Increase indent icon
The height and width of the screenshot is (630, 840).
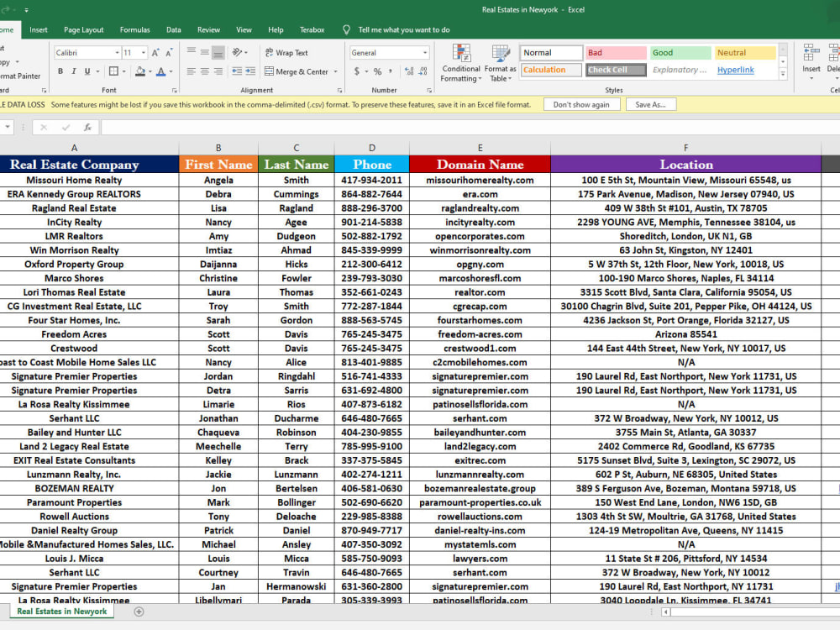pos(250,71)
